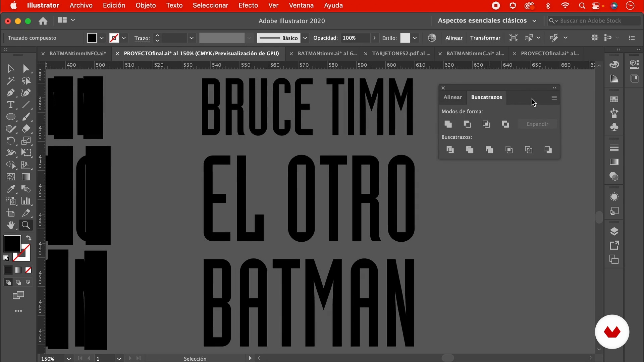Select the Selection tool arrow
The height and width of the screenshot is (362, 644).
[11, 69]
